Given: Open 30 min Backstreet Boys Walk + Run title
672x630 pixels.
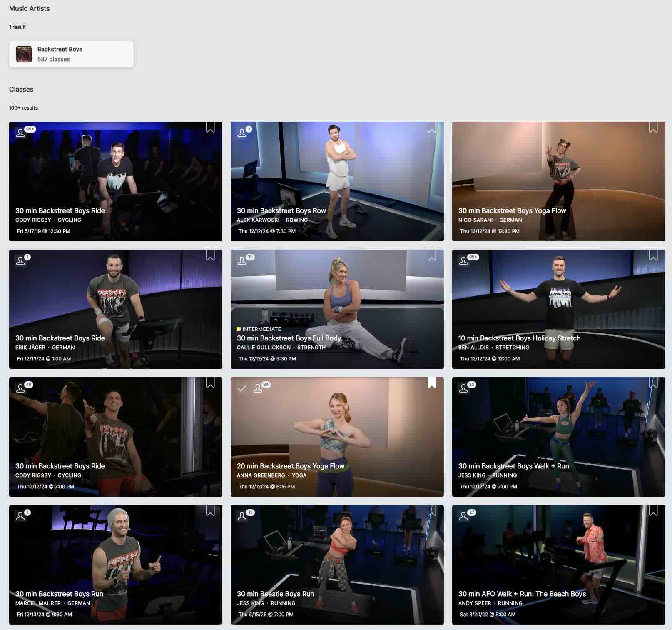Looking at the screenshot, I should 513,466.
